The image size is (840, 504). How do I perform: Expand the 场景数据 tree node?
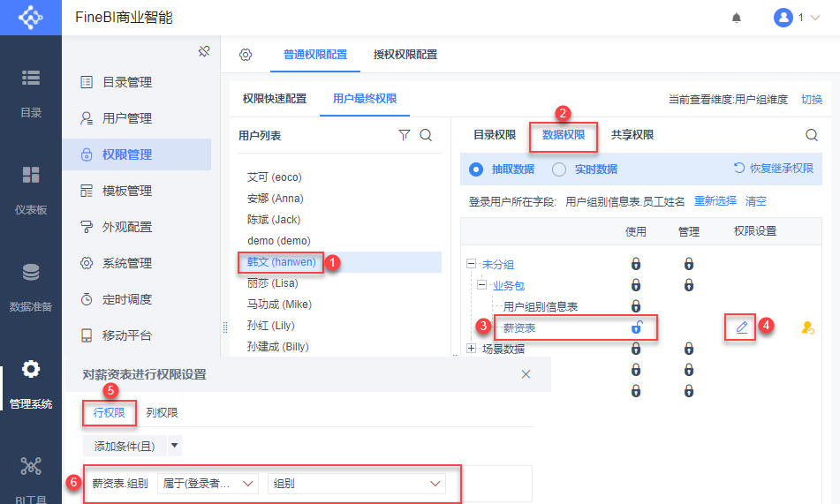[x=472, y=350]
